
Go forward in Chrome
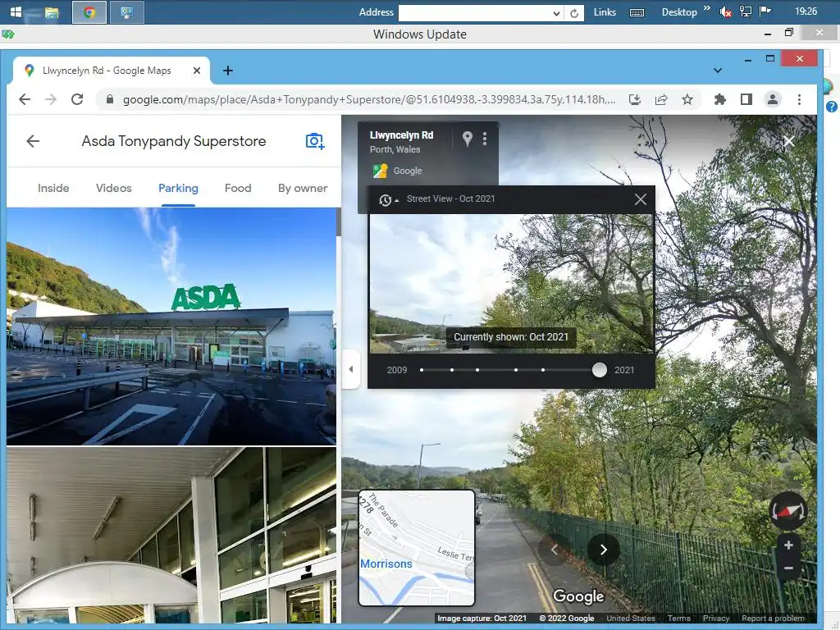(x=51, y=99)
